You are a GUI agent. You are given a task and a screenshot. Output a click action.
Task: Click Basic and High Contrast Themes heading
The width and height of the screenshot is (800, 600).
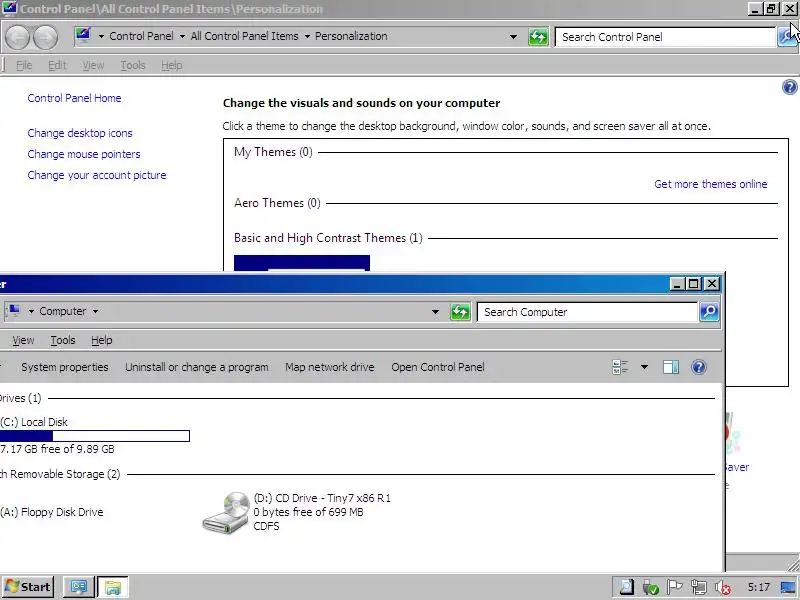[x=328, y=238]
